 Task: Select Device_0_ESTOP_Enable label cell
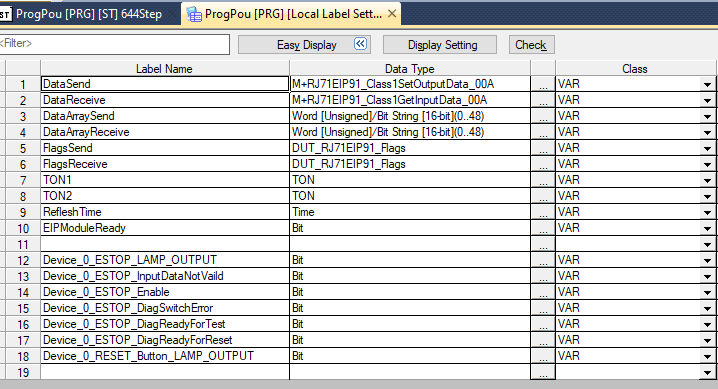pyautogui.click(x=164, y=292)
